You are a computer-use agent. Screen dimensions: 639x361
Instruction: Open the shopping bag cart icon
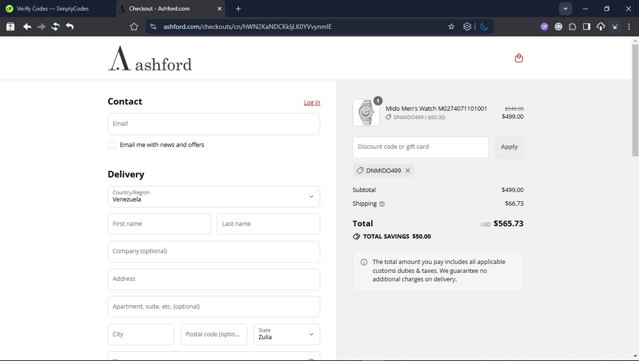[518, 58]
